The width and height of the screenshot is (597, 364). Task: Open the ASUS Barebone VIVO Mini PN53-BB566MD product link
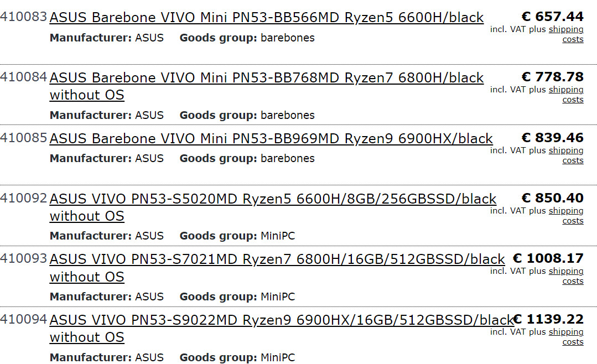pos(266,17)
